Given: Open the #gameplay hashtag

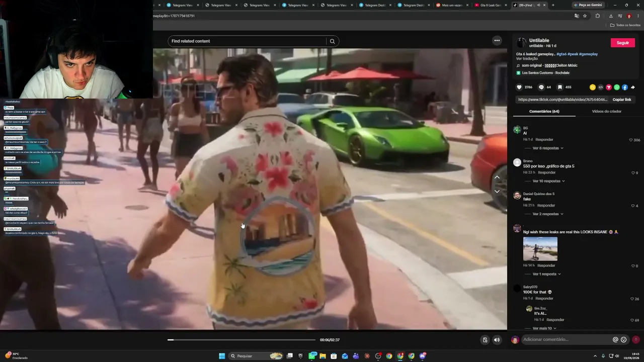Looking at the screenshot, I should (x=588, y=54).
